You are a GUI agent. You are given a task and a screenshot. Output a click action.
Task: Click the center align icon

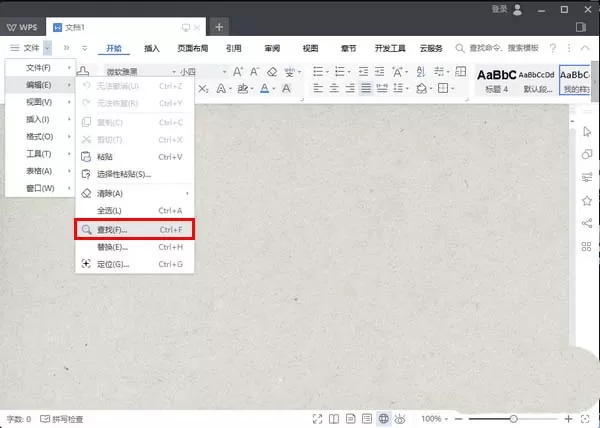(334, 89)
